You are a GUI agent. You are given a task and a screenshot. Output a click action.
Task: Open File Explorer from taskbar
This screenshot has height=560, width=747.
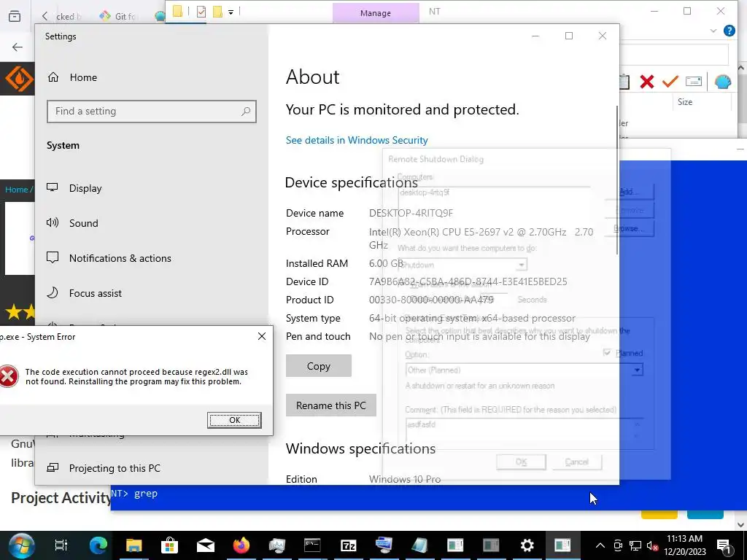(134, 545)
